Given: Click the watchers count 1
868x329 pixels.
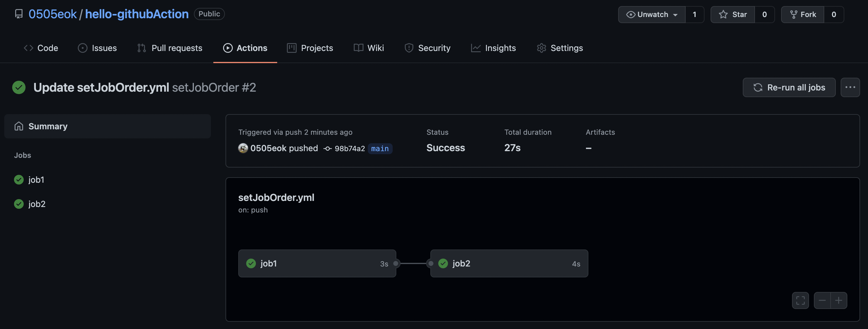Looking at the screenshot, I should (694, 15).
